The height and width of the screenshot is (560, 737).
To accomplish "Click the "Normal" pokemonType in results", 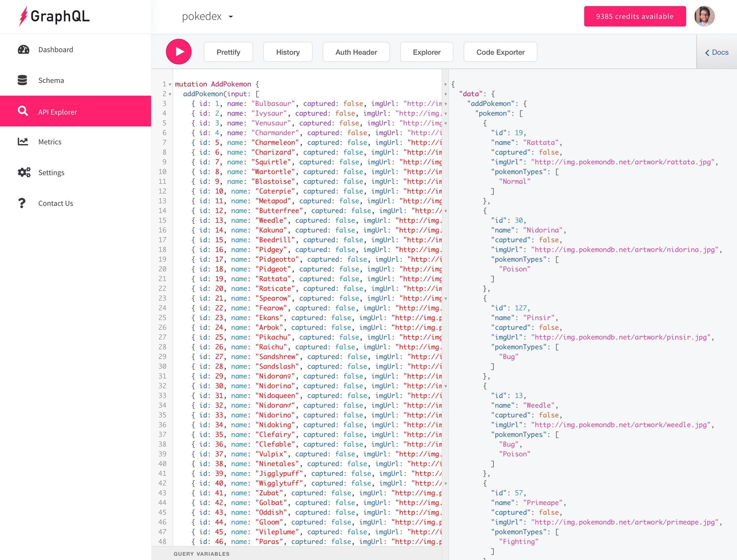I will (x=514, y=182).
